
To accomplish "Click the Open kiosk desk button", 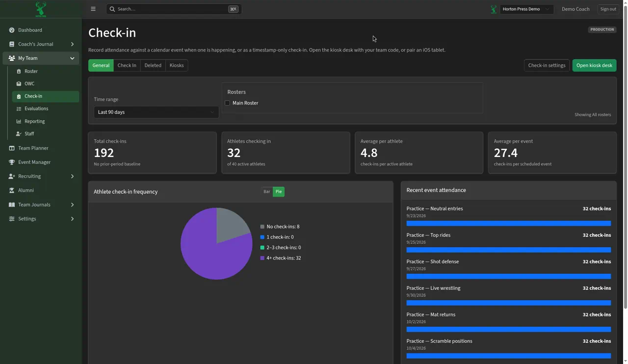I will (x=594, y=65).
